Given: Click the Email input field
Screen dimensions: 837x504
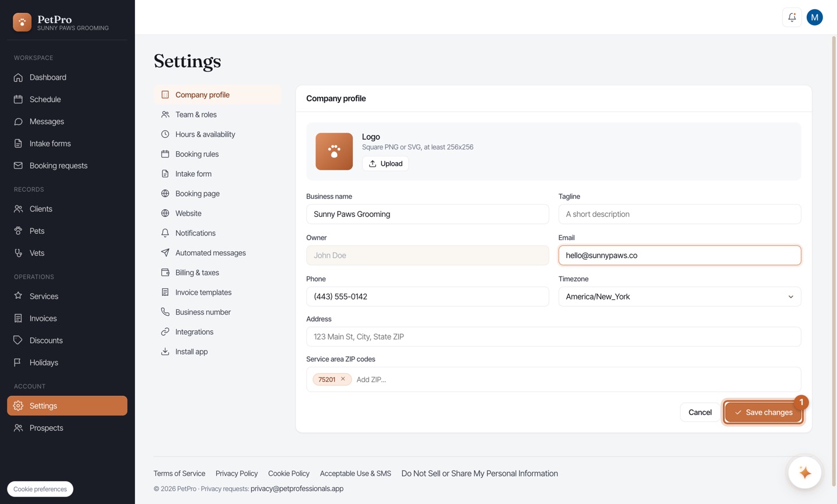Looking at the screenshot, I should (679, 255).
